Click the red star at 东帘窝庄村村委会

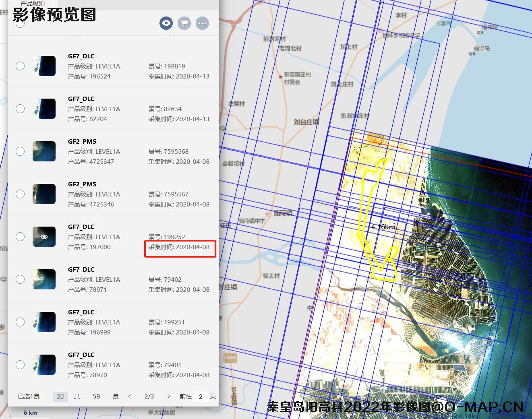click(x=280, y=76)
